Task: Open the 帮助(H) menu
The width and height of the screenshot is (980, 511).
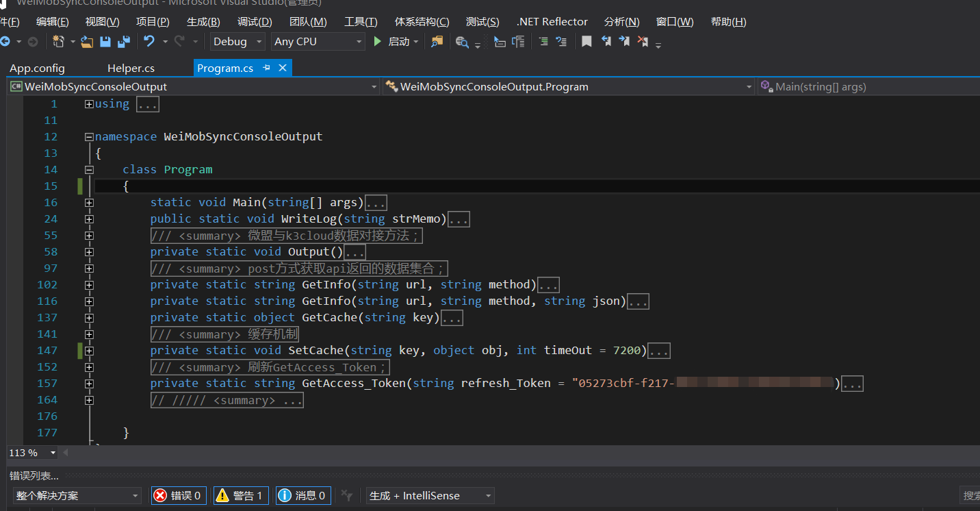Action: point(728,22)
